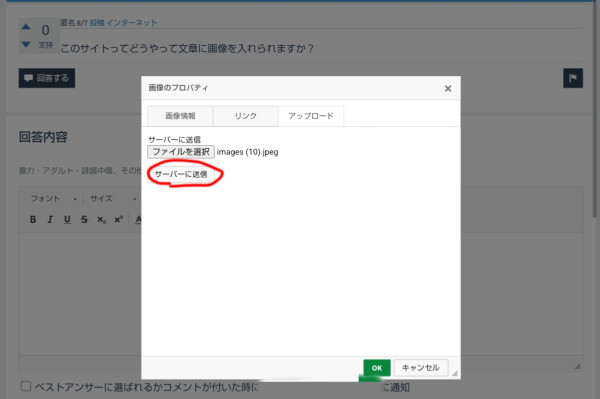Check the best answer notification checkbox
The image size is (600, 399).
pyautogui.click(x=26, y=386)
